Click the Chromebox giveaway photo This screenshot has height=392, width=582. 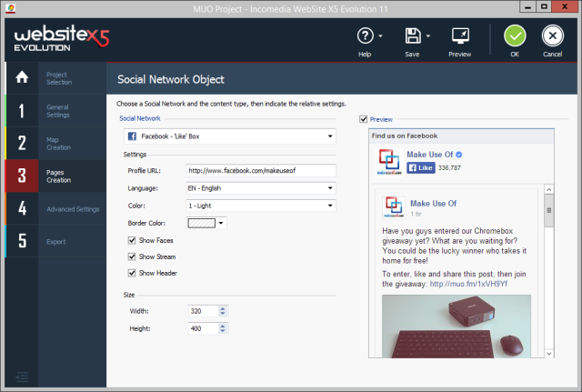point(457,327)
